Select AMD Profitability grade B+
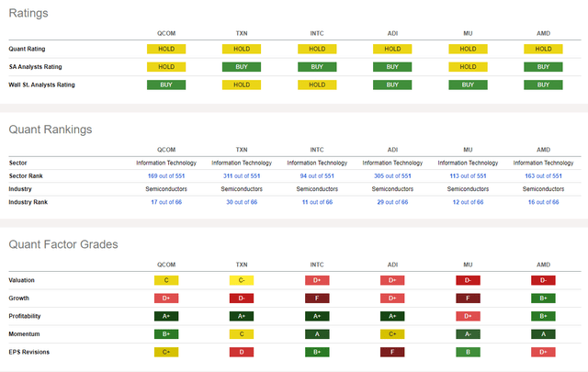Screen dimensions: 588x372 pos(543,317)
